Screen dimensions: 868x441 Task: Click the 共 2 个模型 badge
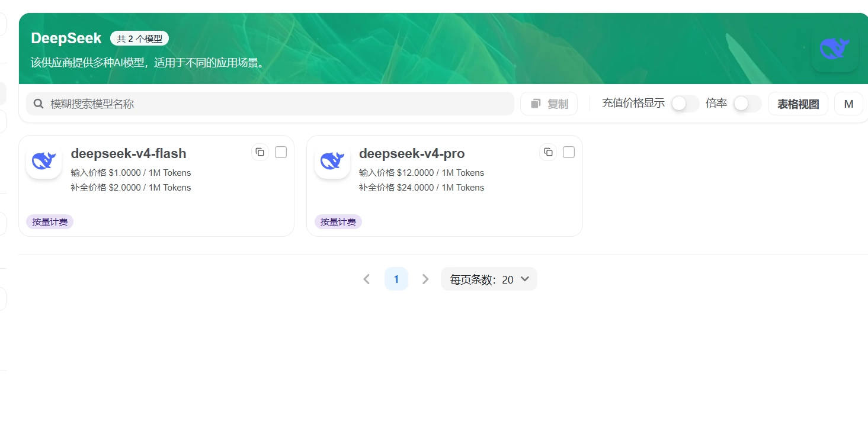click(140, 38)
